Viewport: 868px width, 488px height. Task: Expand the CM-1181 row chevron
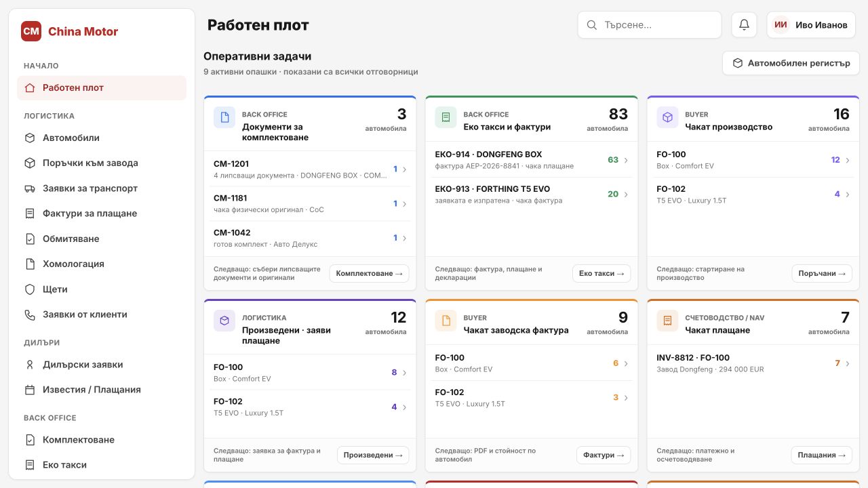(x=404, y=204)
